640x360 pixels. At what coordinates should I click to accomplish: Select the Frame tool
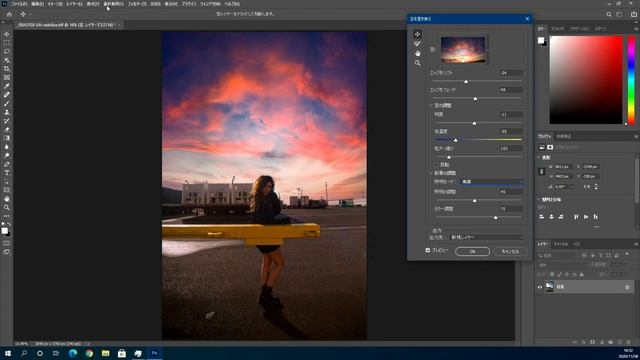click(x=7, y=78)
